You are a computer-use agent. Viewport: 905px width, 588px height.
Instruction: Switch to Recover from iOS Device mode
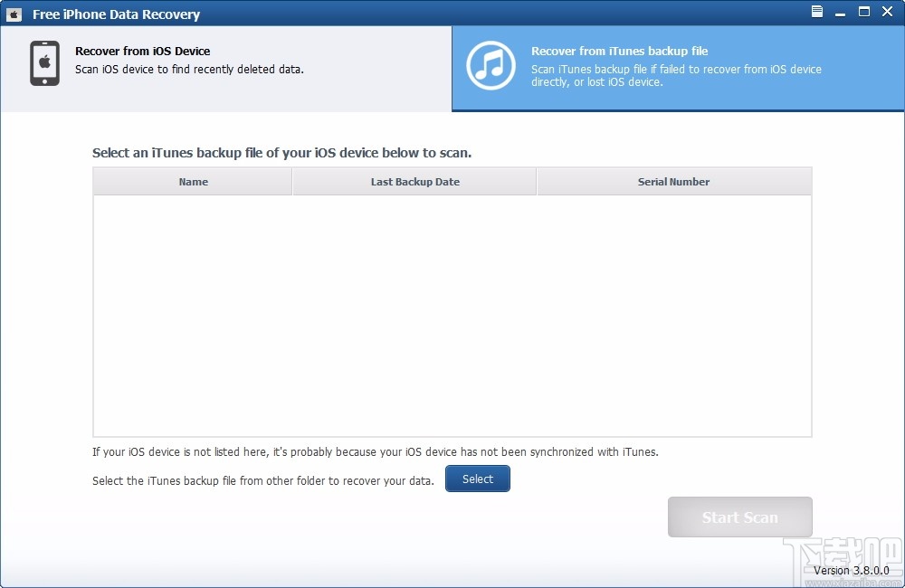coord(226,68)
